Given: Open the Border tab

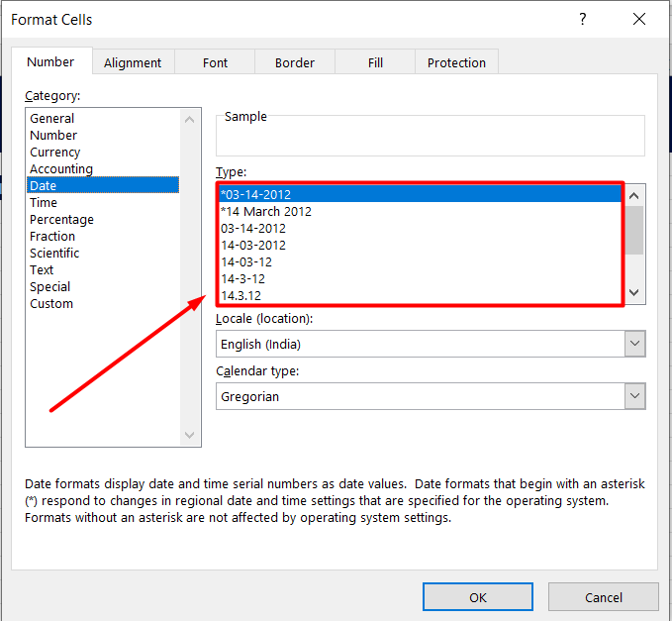Looking at the screenshot, I should pyautogui.click(x=295, y=62).
